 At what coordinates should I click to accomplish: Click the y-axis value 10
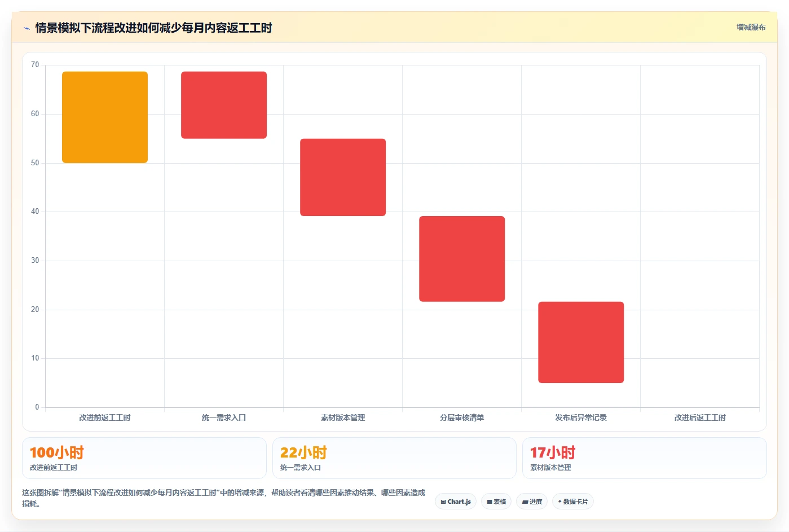tap(35, 358)
